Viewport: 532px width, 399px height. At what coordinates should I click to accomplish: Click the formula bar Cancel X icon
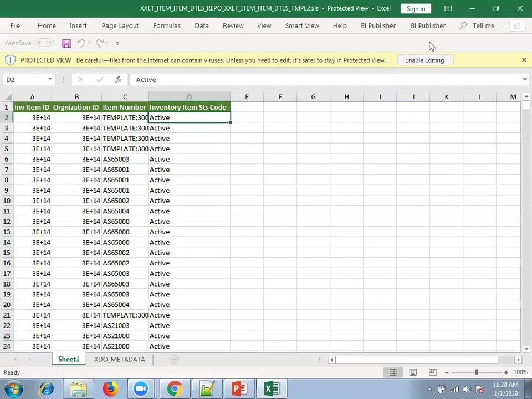(x=81, y=80)
